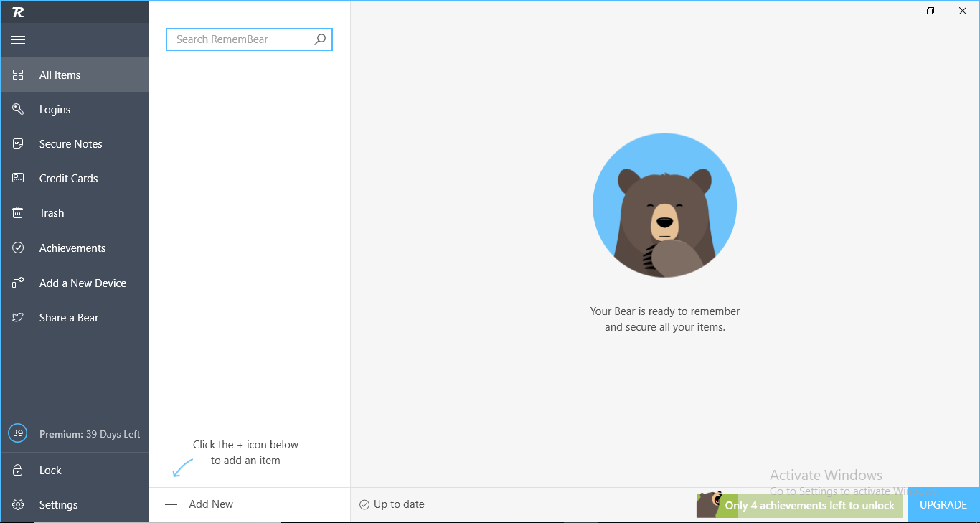The width and height of the screenshot is (980, 523).
Task: Select Share a Bear
Action: point(75,317)
